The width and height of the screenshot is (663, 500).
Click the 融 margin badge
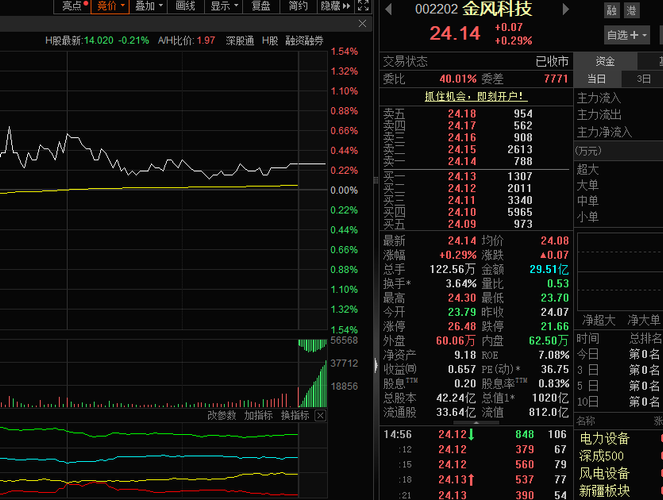[x=611, y=10]
